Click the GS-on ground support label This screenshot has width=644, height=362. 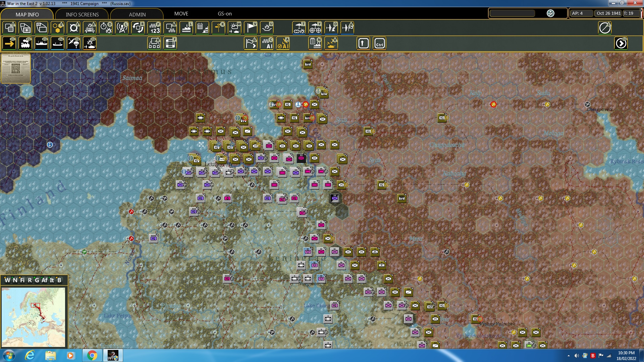pos(225,14)
